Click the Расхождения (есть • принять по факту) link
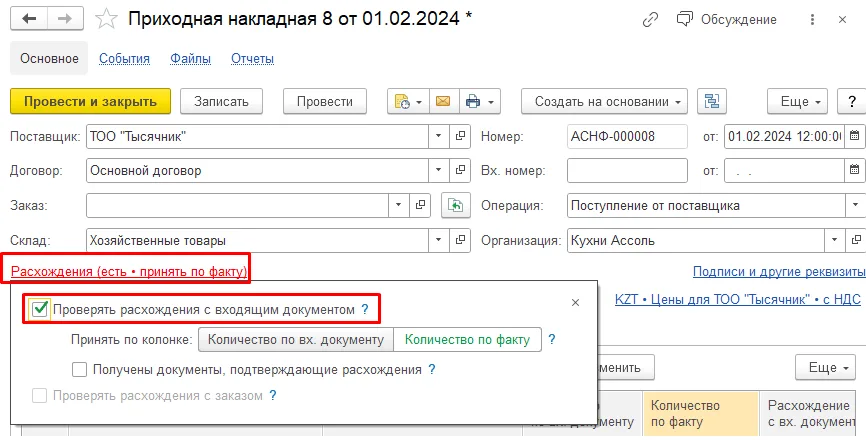This screenshot has width=866, height=440. (129, 271)
